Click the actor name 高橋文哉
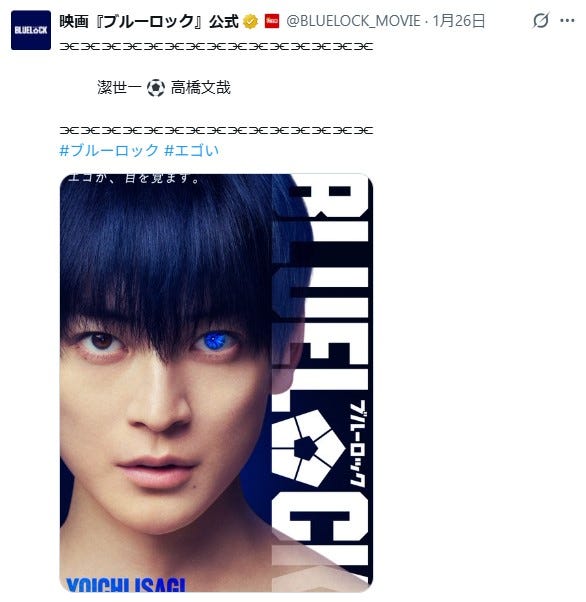The width and height of the screenshot is (586, 602). point(200,88)
